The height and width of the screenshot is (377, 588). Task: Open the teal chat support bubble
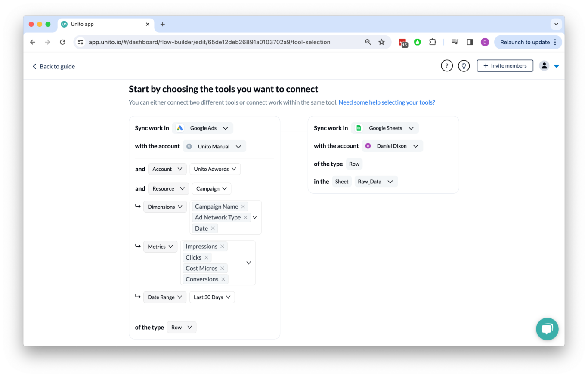point(547,329)
